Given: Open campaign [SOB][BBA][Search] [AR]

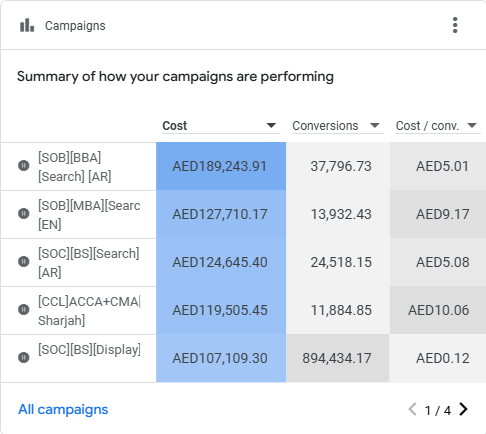Looking at the screenshot, I should tap(75, 167).
